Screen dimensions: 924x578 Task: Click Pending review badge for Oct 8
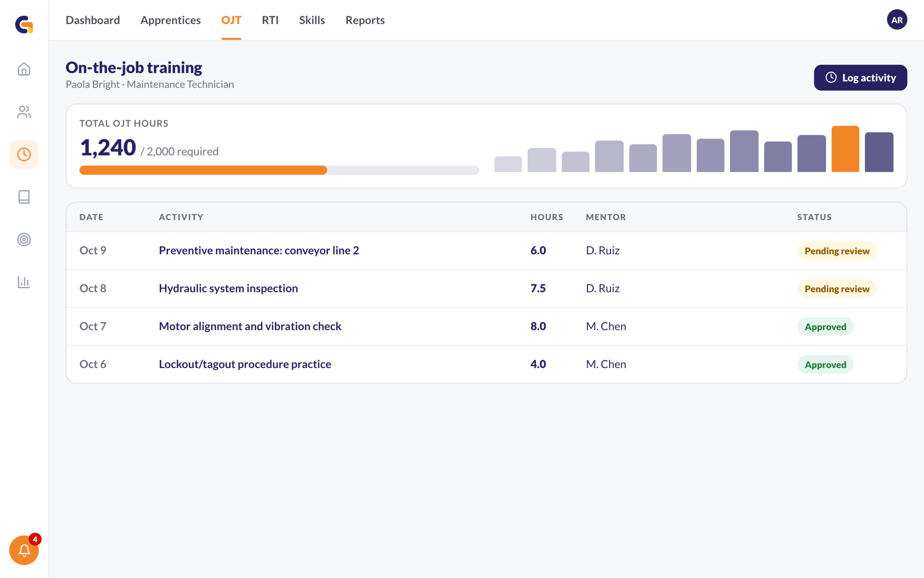point(837,289)
